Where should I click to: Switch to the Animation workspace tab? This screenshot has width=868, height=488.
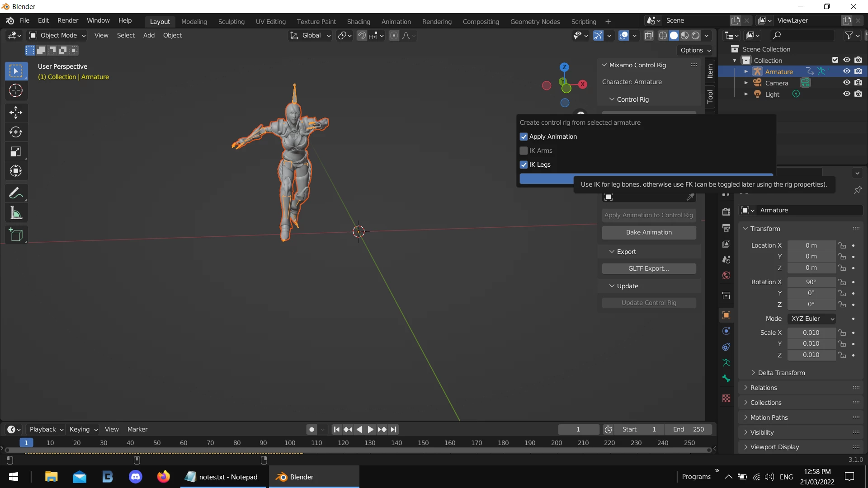point(396,22)
